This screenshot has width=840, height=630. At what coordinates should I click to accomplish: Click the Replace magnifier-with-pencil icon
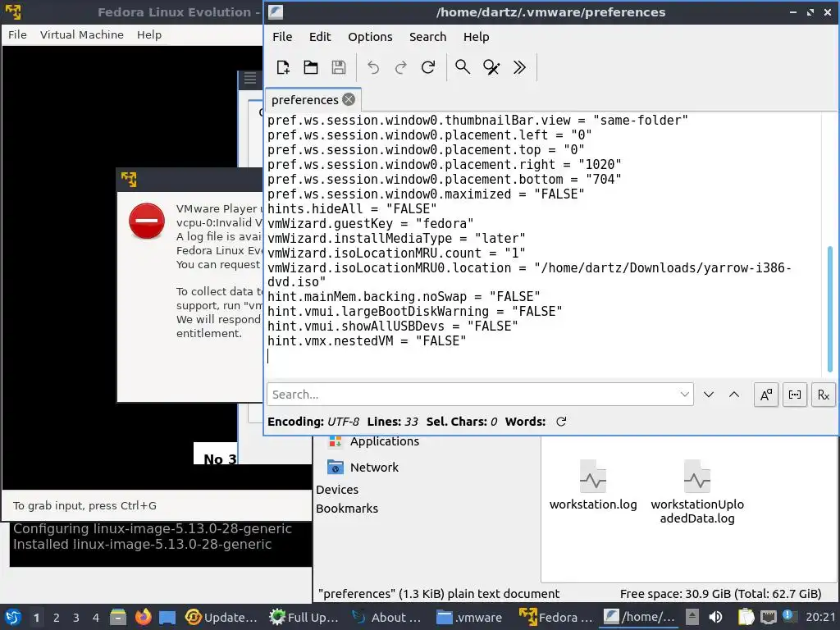click(491, 67)
